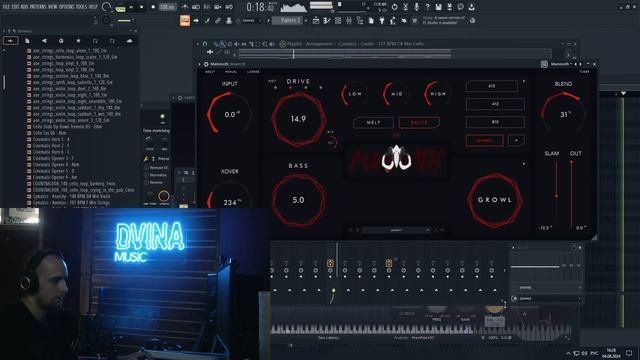Click the stamp icon in toolbar
Screen dimensions: 640x360
point(229,20)
